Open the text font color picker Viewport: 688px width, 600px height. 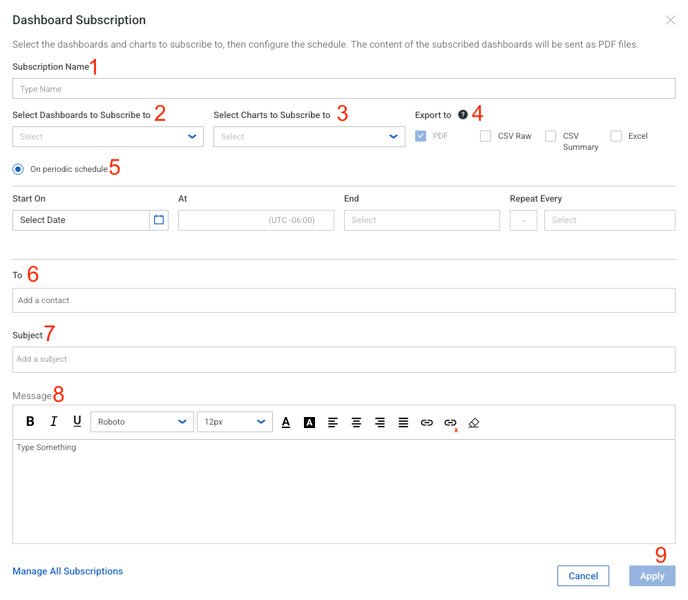[286, 422]
